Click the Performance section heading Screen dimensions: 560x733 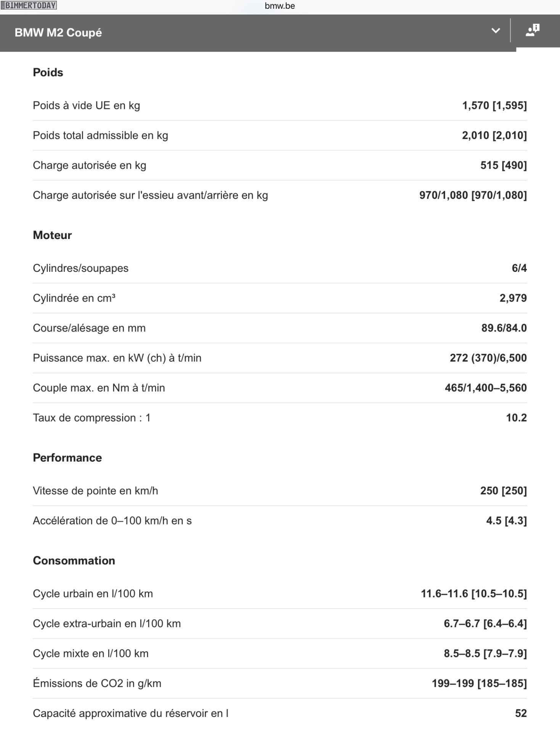tap(67, 458)
